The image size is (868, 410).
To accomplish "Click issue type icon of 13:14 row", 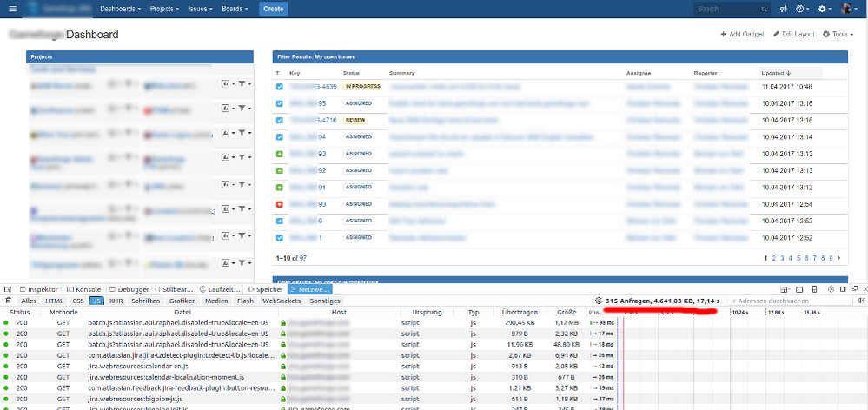I will (280, 136).
